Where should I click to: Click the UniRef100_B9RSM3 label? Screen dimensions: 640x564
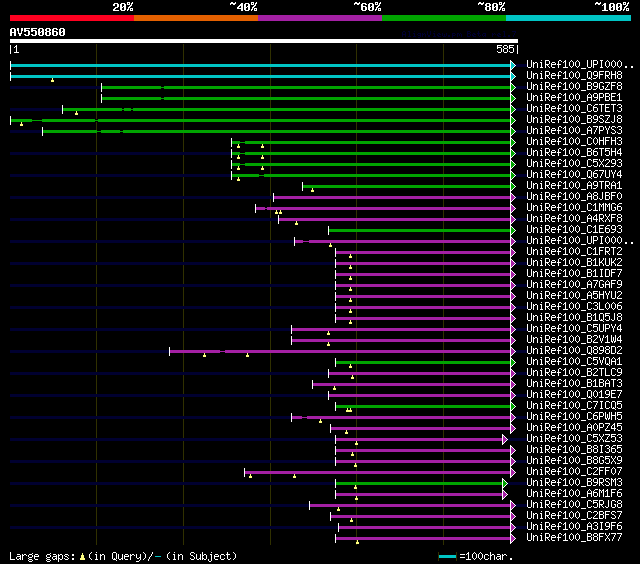(574, 483)
